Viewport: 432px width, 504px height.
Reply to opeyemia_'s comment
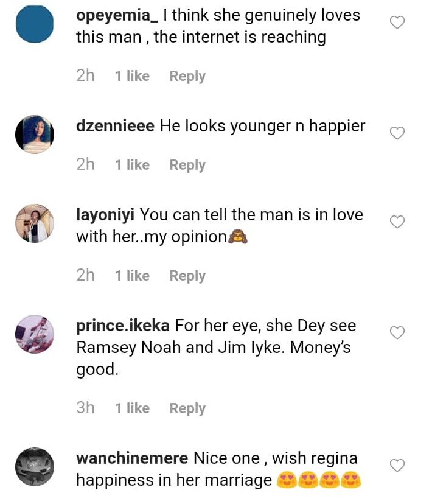187,76
